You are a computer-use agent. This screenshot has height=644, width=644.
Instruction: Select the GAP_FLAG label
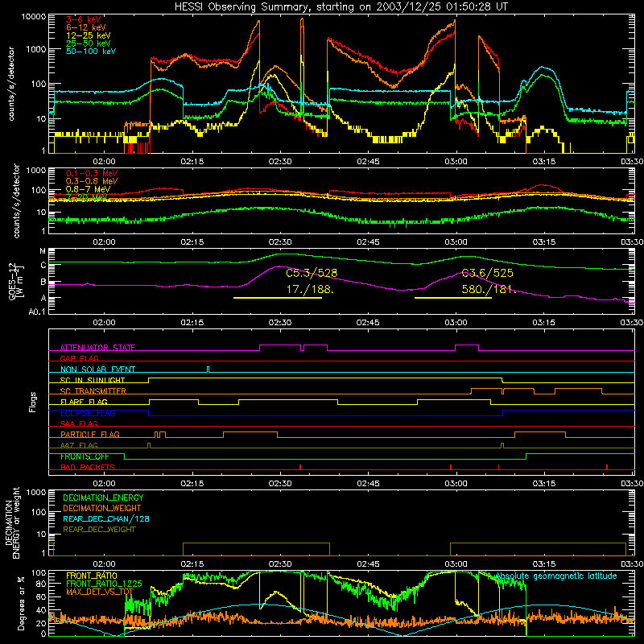[79, 358]
